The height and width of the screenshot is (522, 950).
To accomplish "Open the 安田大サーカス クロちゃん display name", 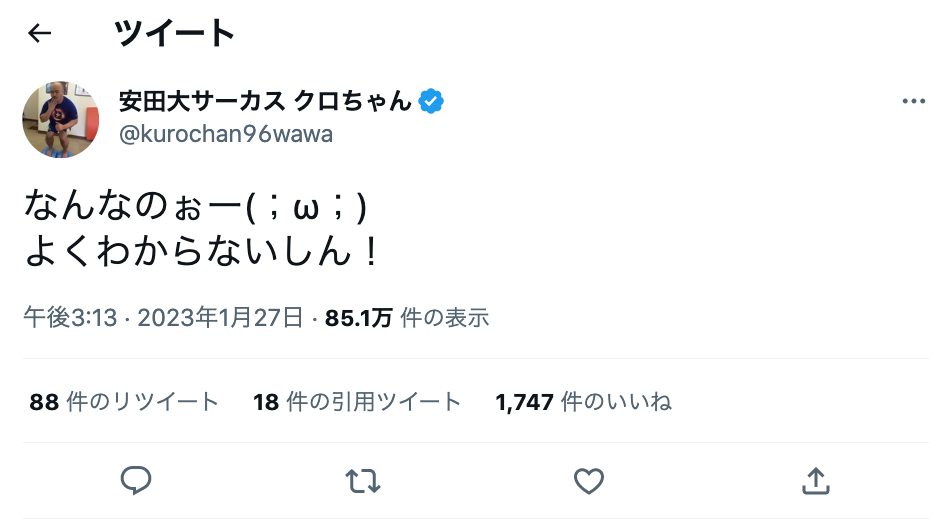I will [x=265, y=102].
